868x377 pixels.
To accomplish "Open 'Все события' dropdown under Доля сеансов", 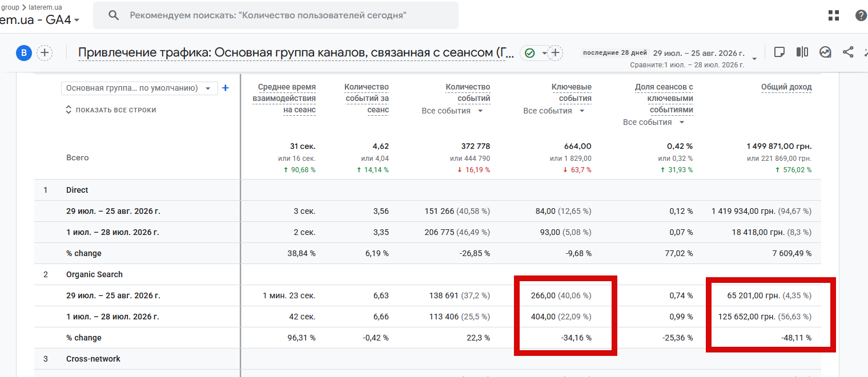I will 654,122.
